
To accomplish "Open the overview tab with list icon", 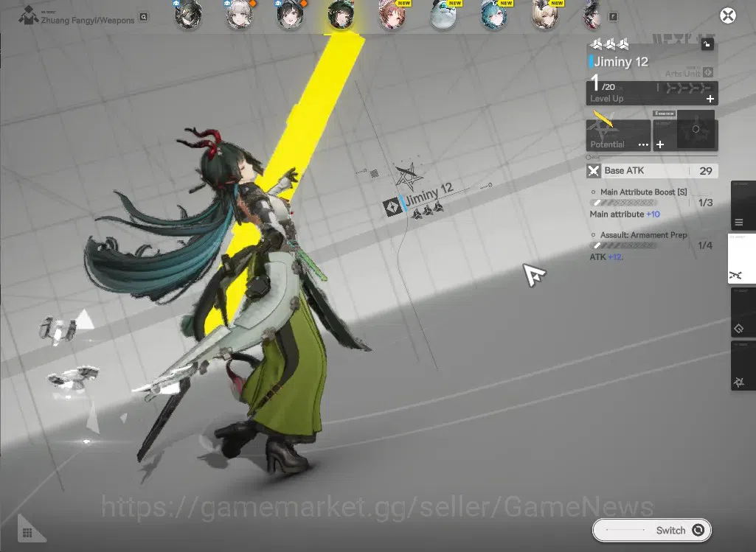I will [743, 206].
